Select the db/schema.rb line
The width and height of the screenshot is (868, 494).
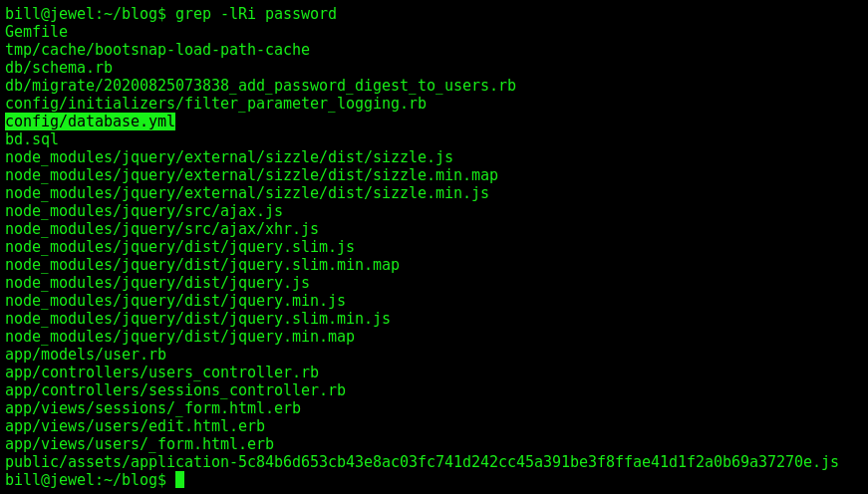pos(59,68)
